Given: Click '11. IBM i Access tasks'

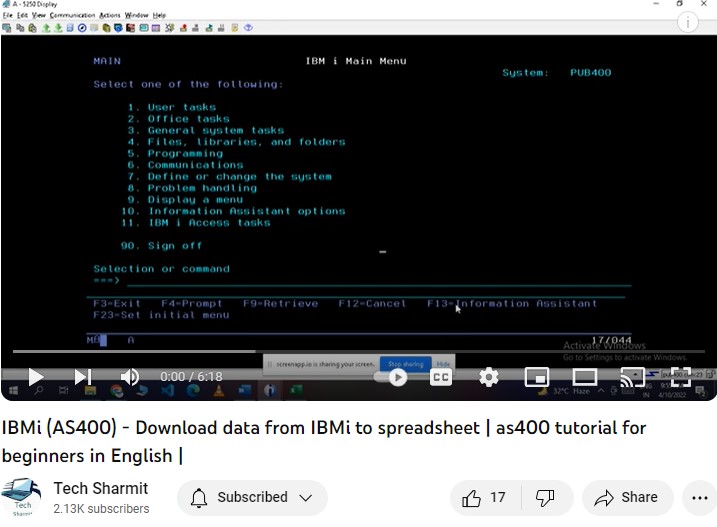Looking at the screenshot, I should pos(196,223).
